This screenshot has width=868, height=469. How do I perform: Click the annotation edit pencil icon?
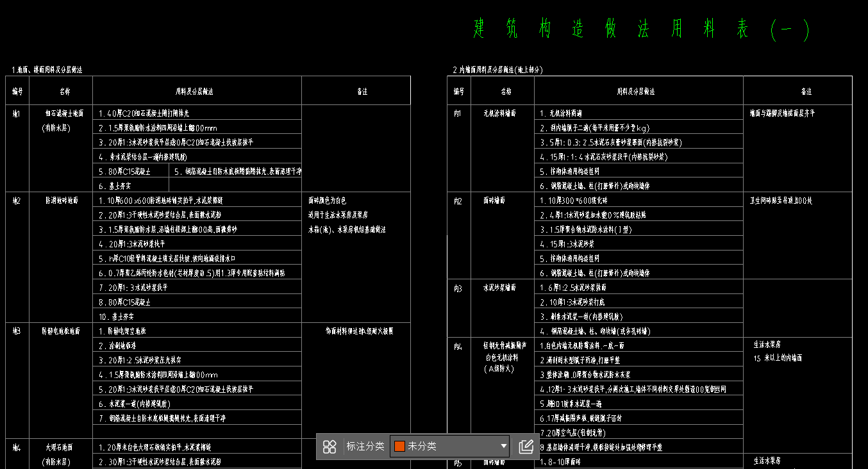(x=526, y=447)
